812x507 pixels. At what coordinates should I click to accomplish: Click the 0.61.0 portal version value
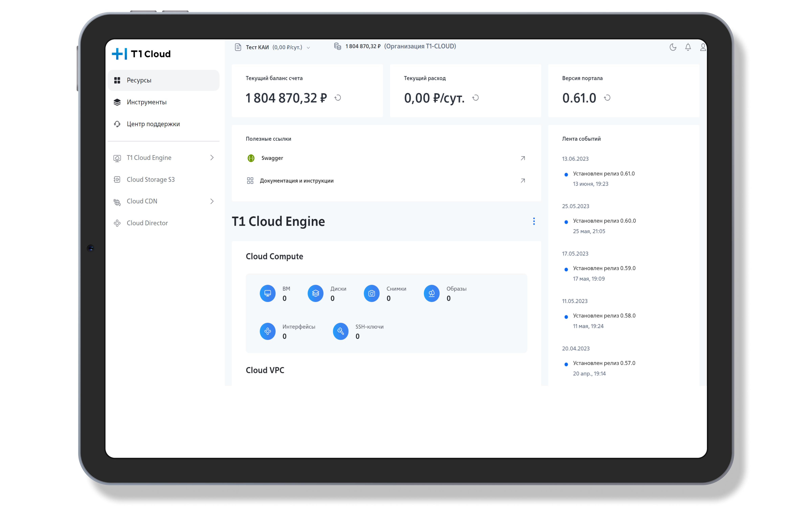tap(579, 98)
